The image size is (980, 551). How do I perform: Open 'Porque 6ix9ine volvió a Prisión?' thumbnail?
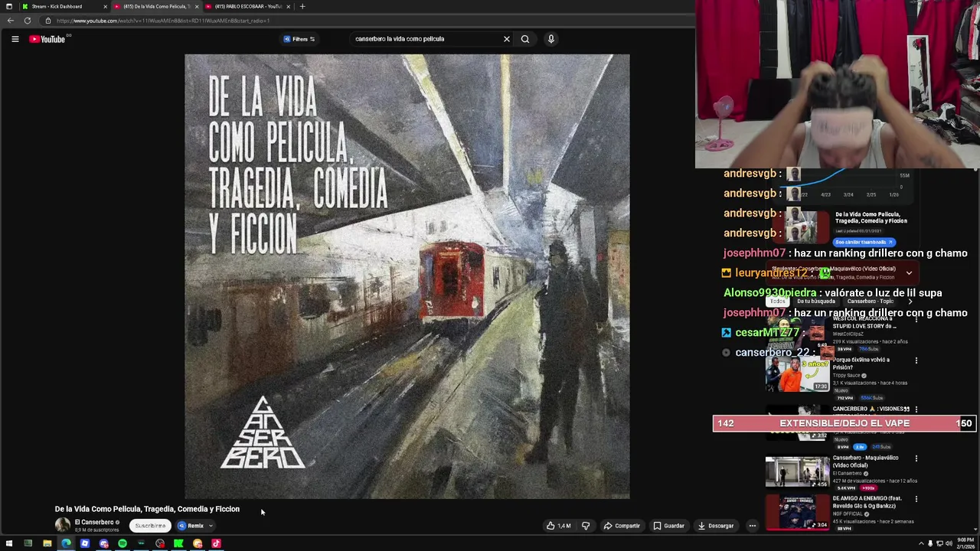click(797, 374)
